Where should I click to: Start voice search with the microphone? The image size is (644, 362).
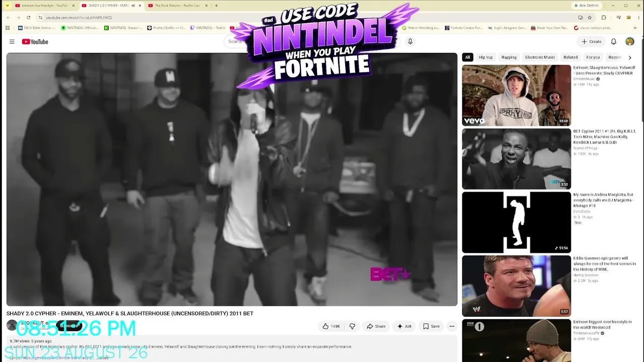point(410,42)
